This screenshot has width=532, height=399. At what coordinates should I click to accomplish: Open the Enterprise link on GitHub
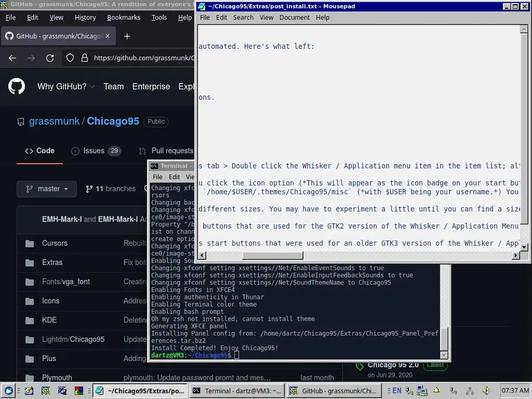151,87
